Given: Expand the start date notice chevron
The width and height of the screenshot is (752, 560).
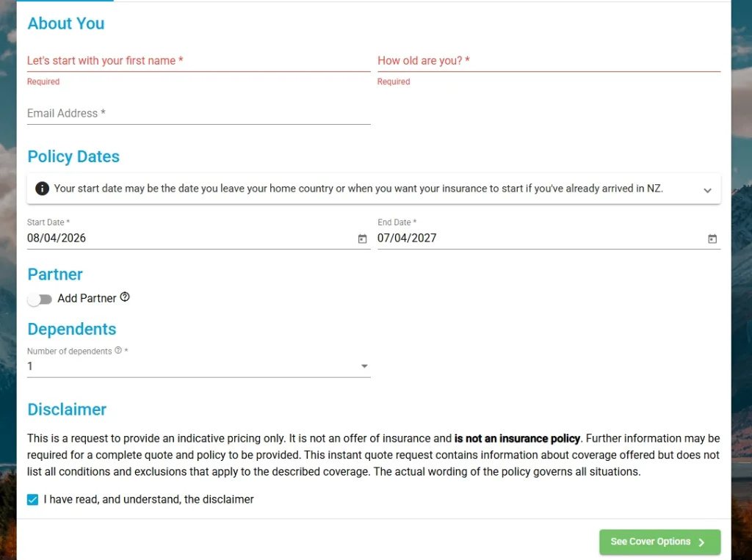Looking at the screenshot, I should click(707, 190).
